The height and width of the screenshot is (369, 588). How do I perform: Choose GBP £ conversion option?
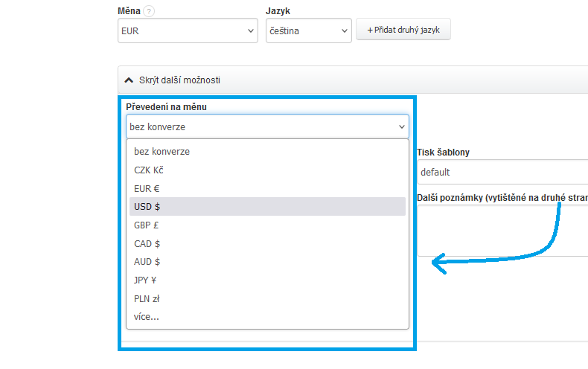pos(147,225)
